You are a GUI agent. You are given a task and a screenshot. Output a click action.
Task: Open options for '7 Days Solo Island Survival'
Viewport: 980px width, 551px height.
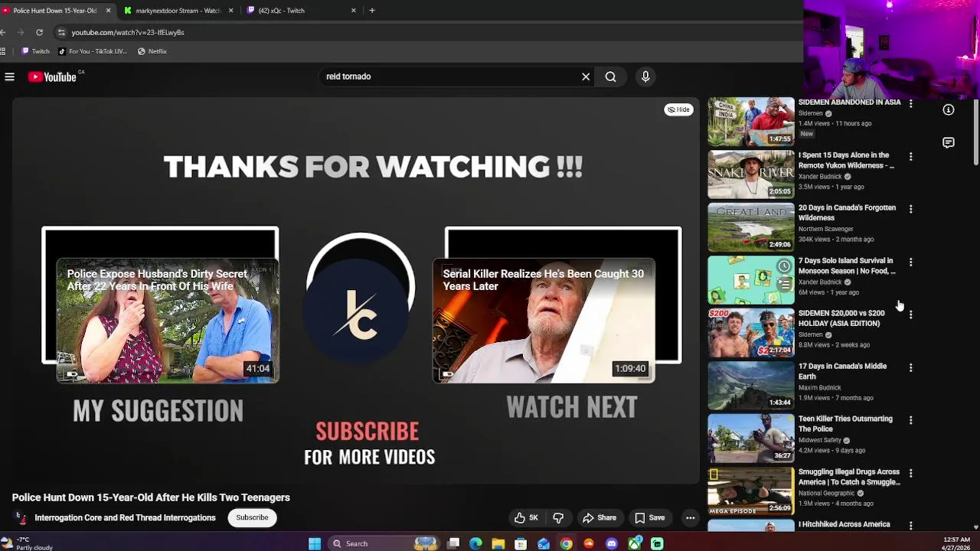910,262
